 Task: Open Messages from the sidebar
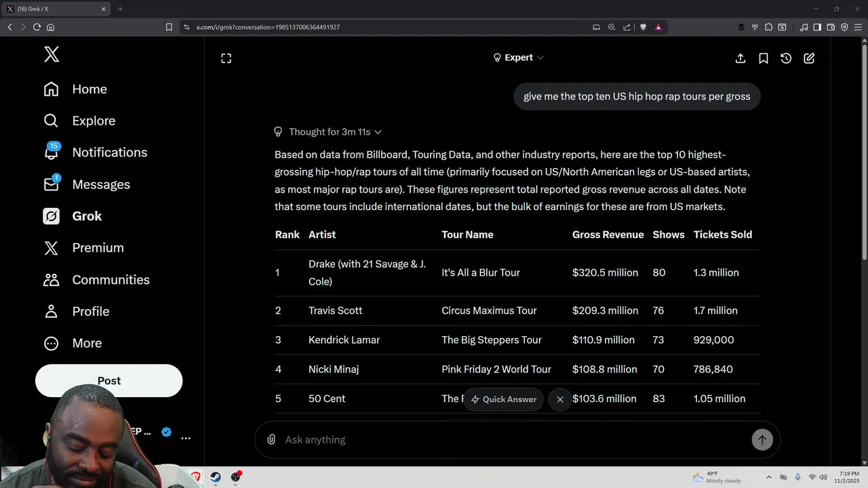point(87,184)
